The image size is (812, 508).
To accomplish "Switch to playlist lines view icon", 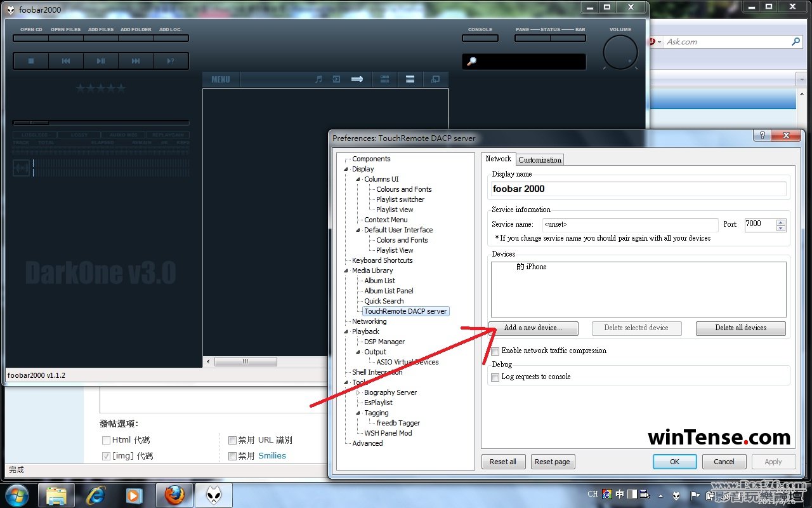I will pyautogui.click(x=410, y=79).
